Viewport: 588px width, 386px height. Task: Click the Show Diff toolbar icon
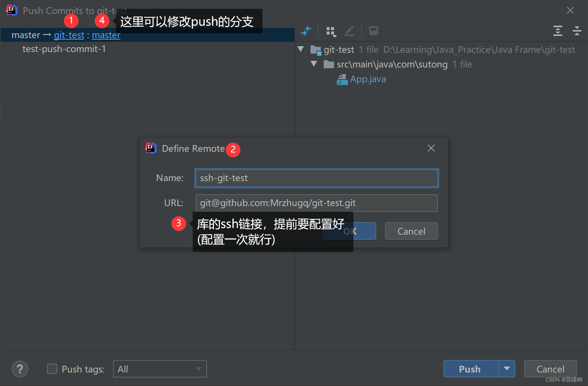[306, 31]
